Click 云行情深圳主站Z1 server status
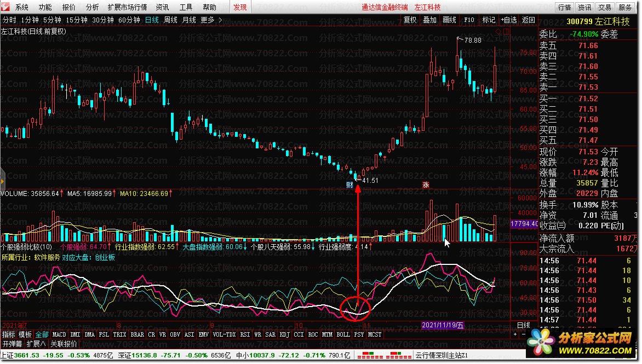This screenshot has width=642, height=364. pos(442,355)
